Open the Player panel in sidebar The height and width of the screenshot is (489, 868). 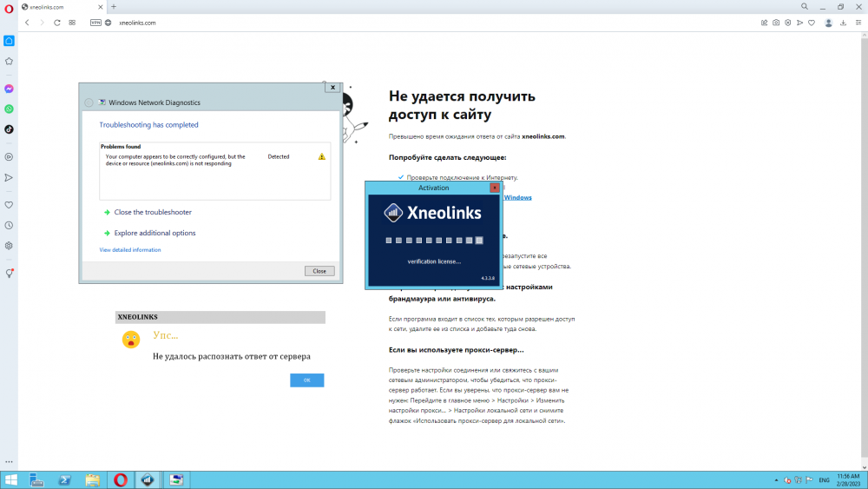pyautogui.click(x=9, y=157)
